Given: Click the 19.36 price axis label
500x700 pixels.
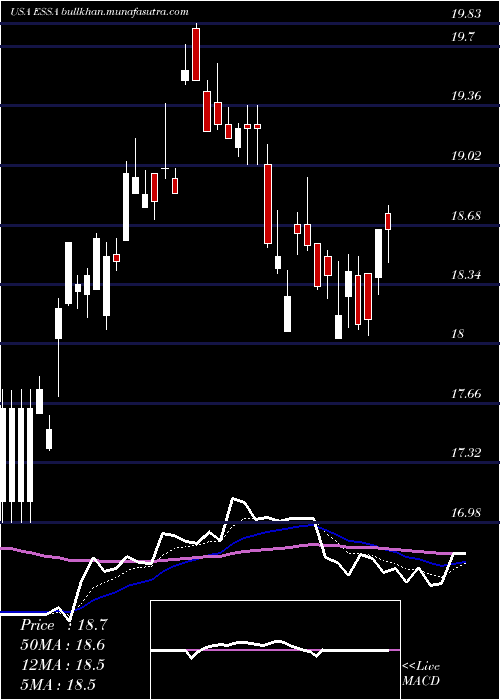Looking at the screenshot, I should coord(466,96).
